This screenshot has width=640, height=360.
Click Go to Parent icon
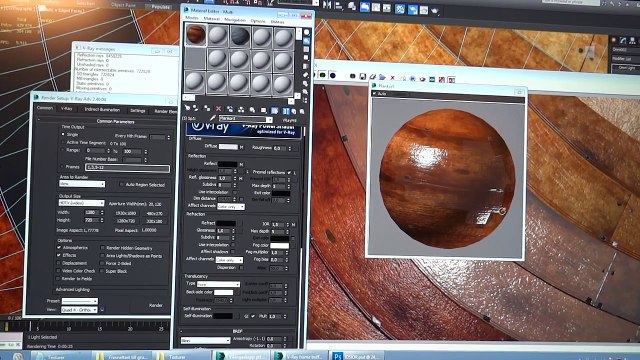tap(293, 111)
